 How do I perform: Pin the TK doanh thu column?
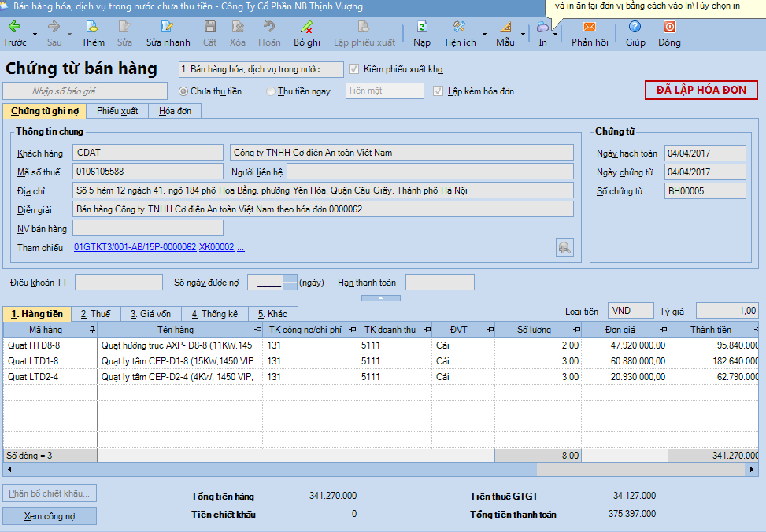(x=427, y=330)
